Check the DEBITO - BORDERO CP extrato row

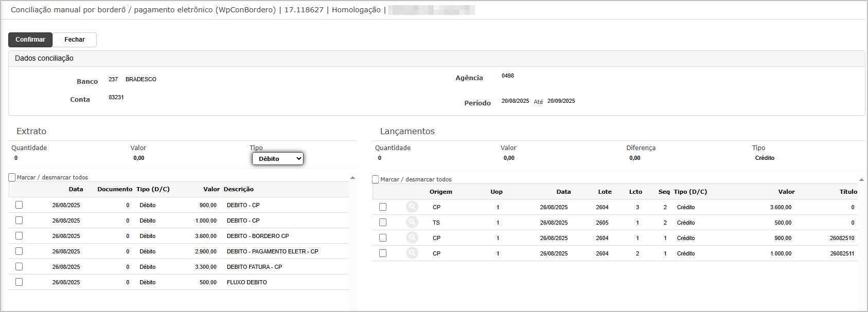(19, 235)
